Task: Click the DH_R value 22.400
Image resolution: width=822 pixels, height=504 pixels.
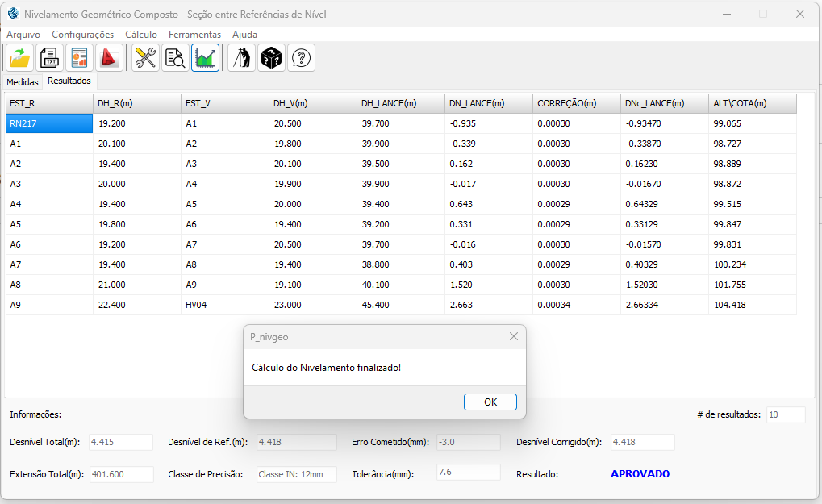Action: pyautogui.click(x=137, y=305)
